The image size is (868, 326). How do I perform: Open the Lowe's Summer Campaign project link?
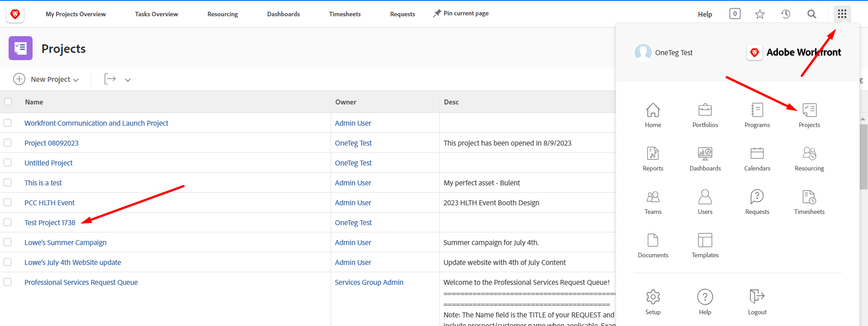(66, 242)
